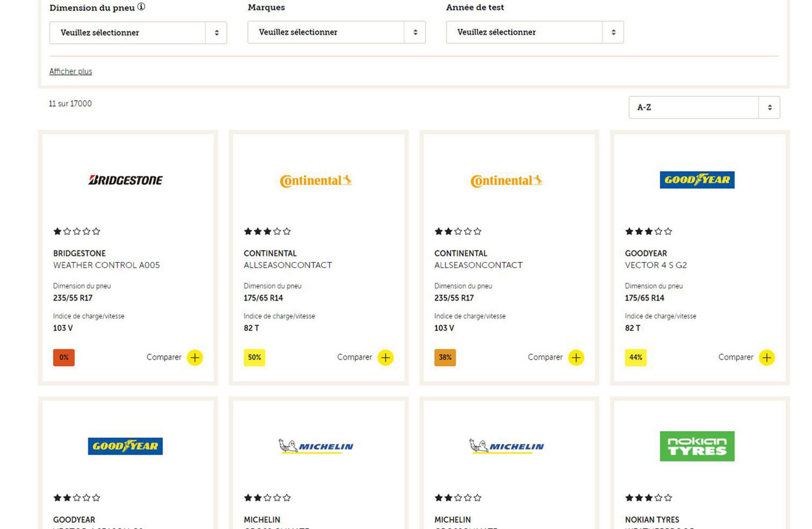Click the 50% score badge
812x529 pixels.
(254, 357)
